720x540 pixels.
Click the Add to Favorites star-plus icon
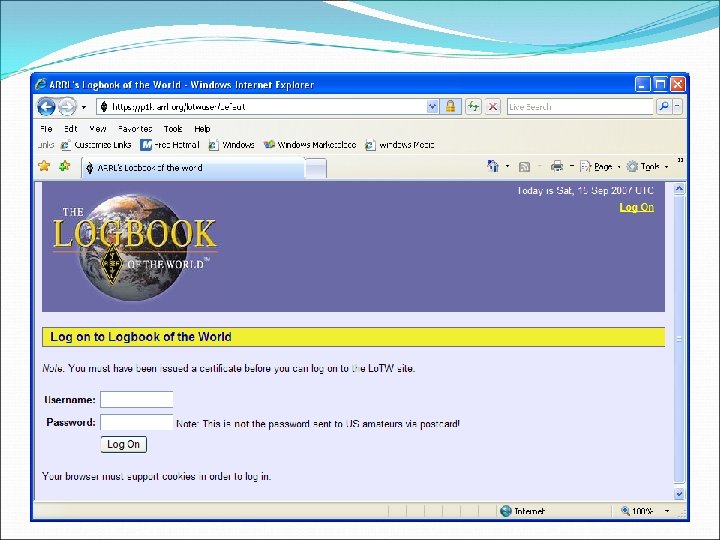coord(65,166)
